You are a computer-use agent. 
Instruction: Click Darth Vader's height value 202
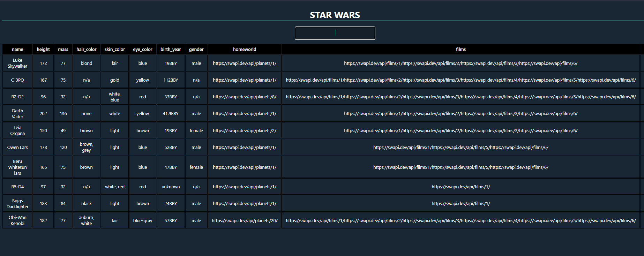[43, 113]
